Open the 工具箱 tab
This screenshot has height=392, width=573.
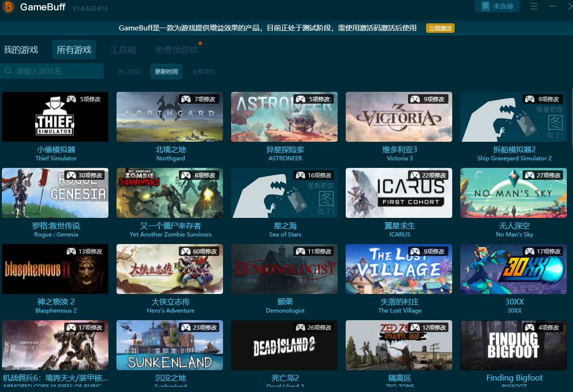click(123, 49)
